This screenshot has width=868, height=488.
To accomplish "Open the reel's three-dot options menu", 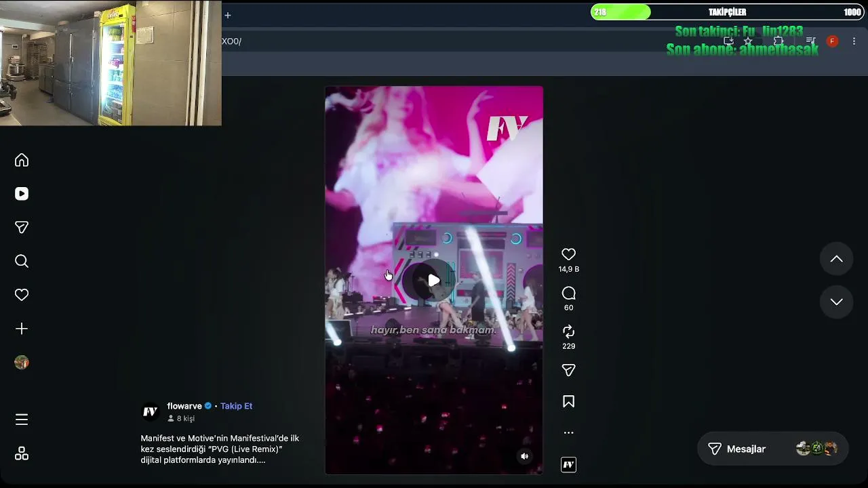I will 569,432.
